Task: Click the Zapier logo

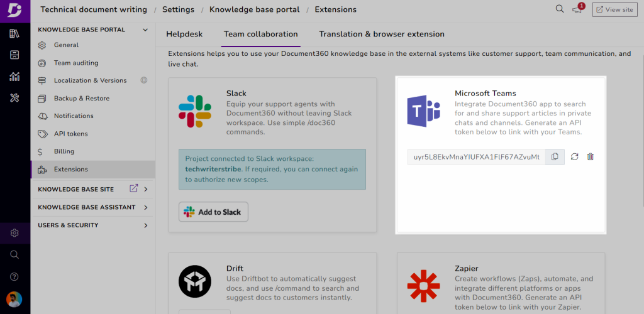Action: pyautogui.click(x=423, y=286)
